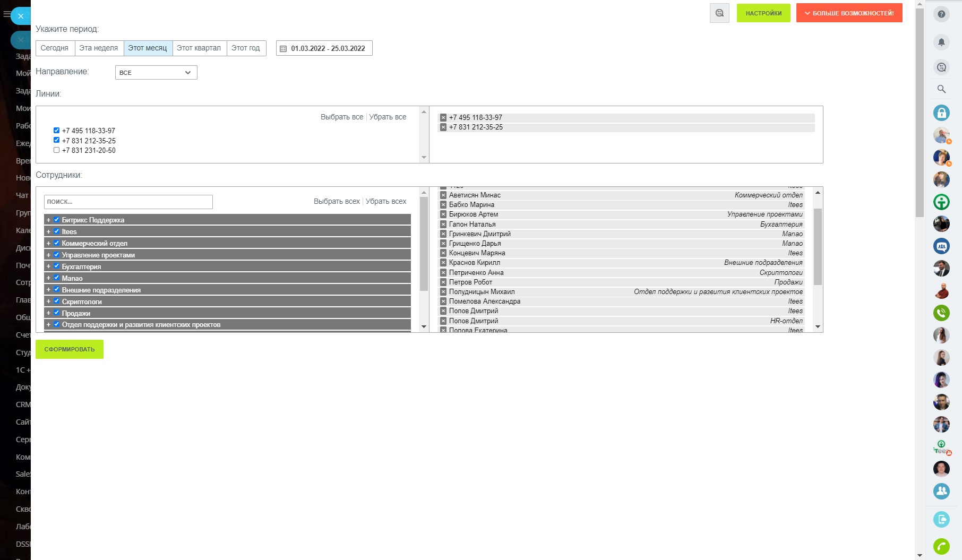Expand Продажи department tree
This screenshot has height=560, width=962.
pos(48,313)
